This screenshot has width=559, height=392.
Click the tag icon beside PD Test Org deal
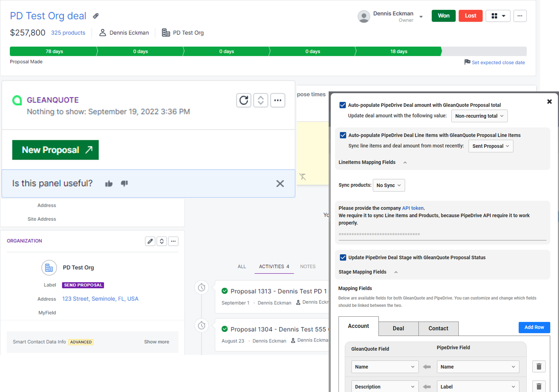(x=95, y=16)
